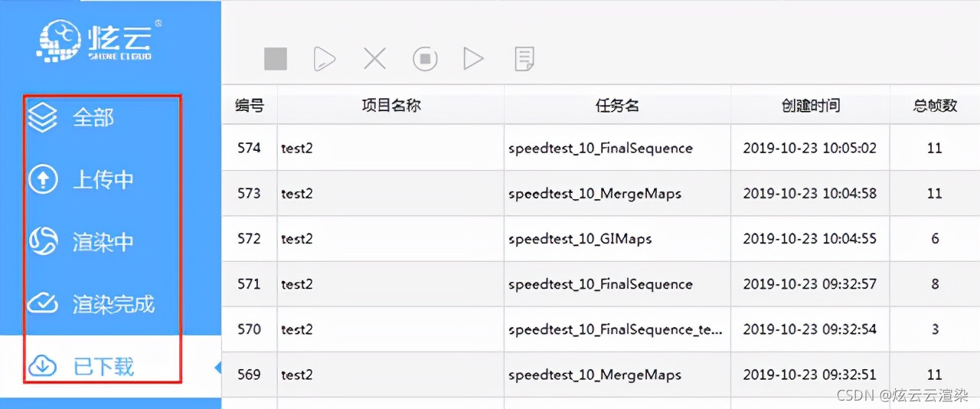Click the stacked layers icon beside 全部
This screenshot has width=980, height=409.
(43, 118)
